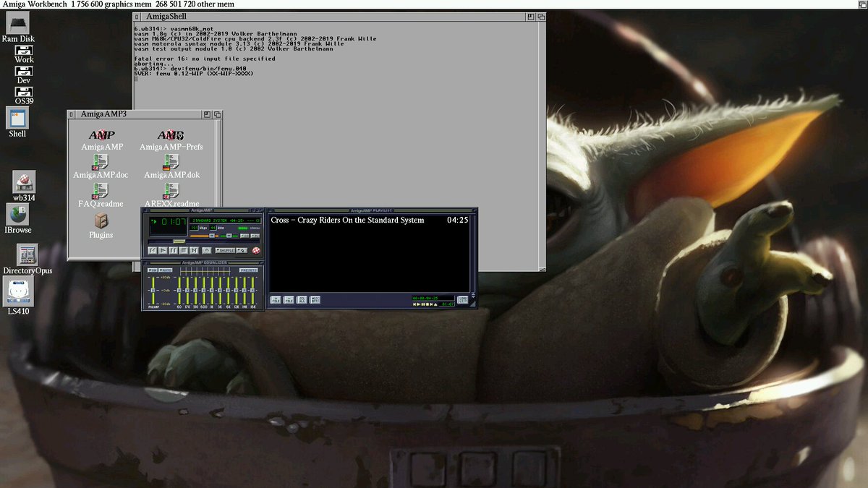Toggle Shuffle mode in AmigaAMP

coord(225,250)
